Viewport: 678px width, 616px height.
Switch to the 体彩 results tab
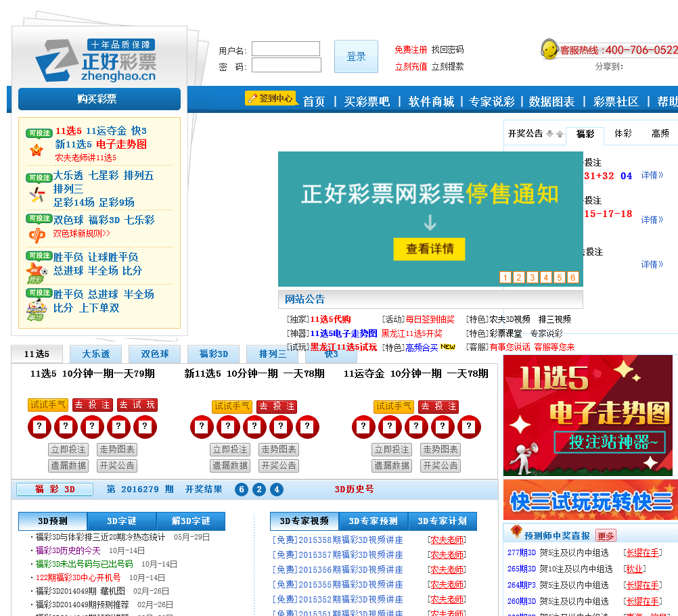pyautogui.click(x=623, y=133)
